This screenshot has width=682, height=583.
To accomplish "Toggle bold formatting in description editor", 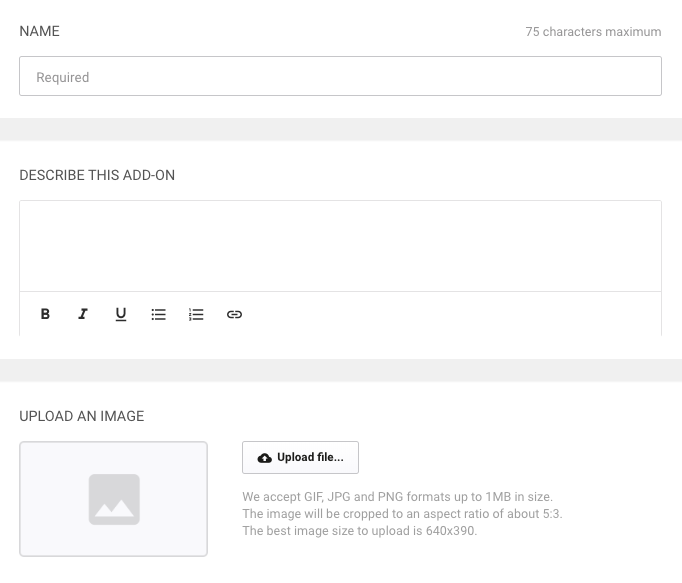I will coord(45,314).
